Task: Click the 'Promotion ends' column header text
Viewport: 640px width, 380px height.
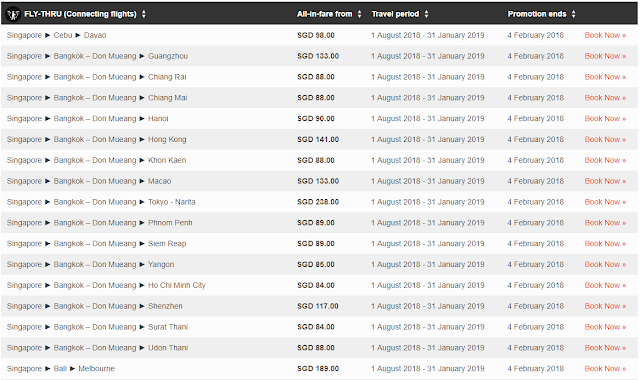Action: [x=537, y=14]
